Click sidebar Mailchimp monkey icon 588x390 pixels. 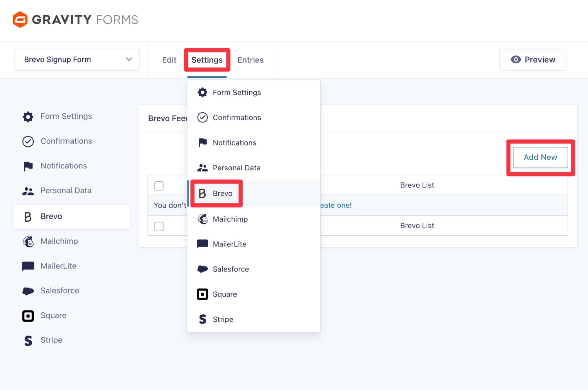point(28,241)
